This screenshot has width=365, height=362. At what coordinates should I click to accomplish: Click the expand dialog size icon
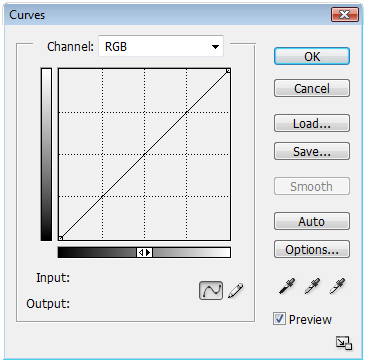(x=344, y=343)
